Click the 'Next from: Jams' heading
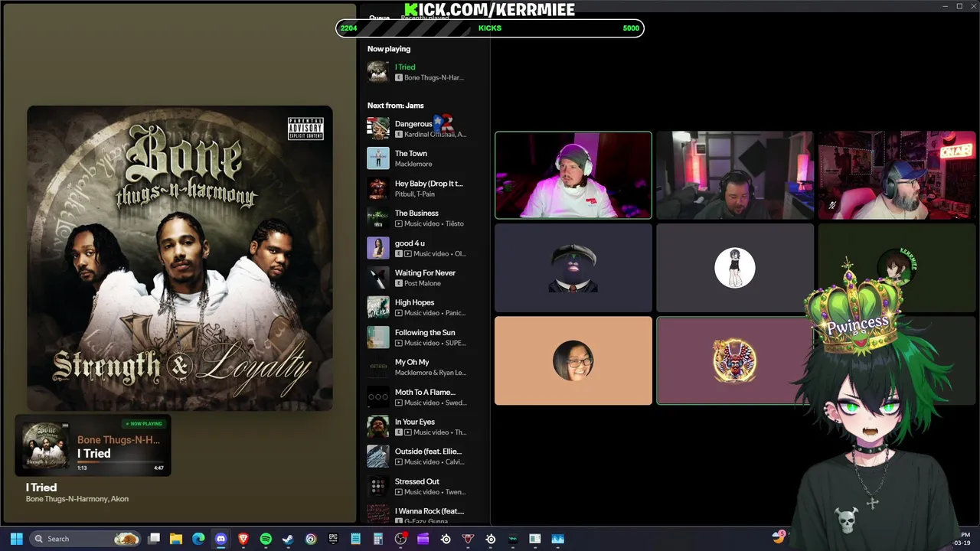Screen dimensions: 980x551 click(395, 106)
